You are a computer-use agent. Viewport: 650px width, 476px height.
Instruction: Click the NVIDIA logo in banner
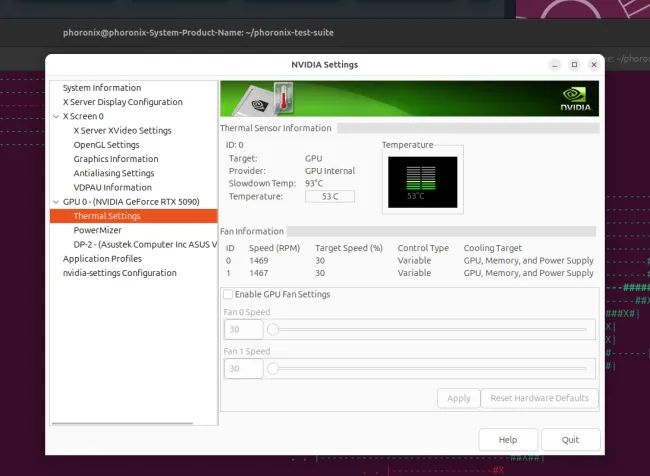coord(573,99)
